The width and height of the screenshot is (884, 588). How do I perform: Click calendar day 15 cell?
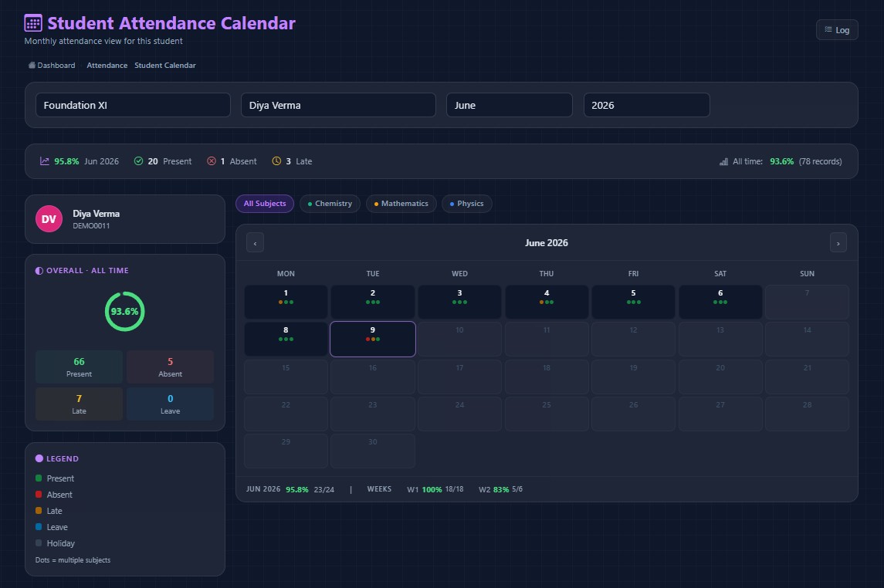286,377
